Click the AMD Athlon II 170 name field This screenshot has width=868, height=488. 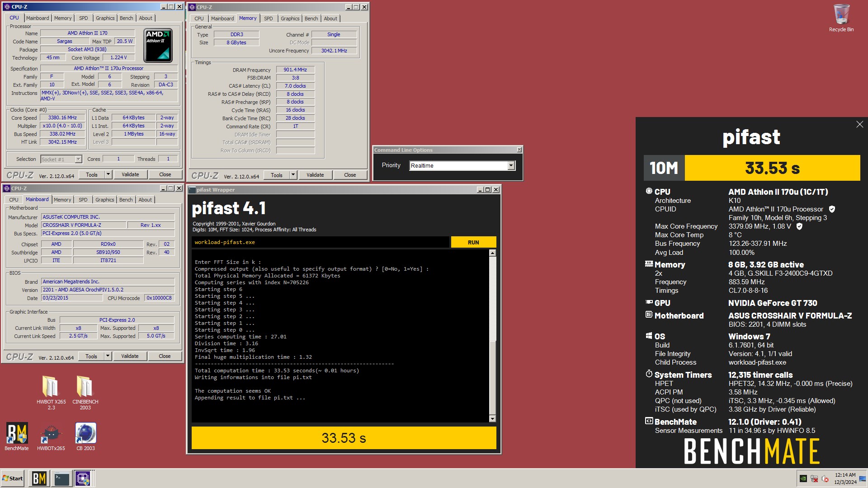[87, 33]
